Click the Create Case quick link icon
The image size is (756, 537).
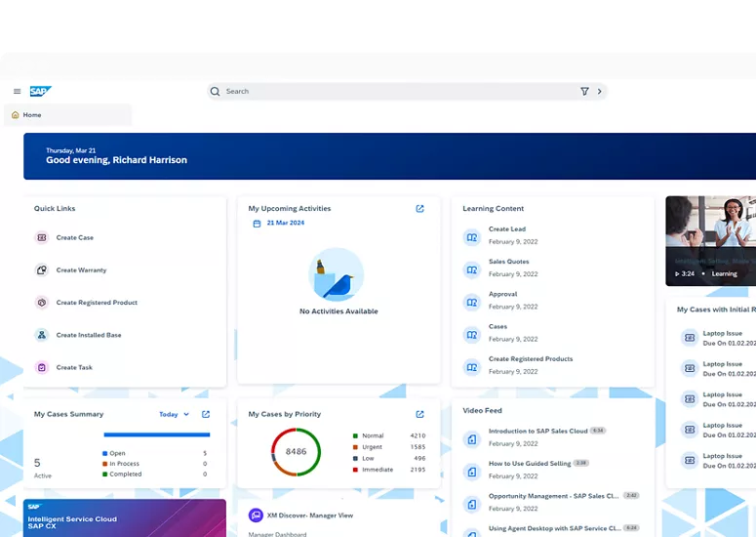[42, 237]
